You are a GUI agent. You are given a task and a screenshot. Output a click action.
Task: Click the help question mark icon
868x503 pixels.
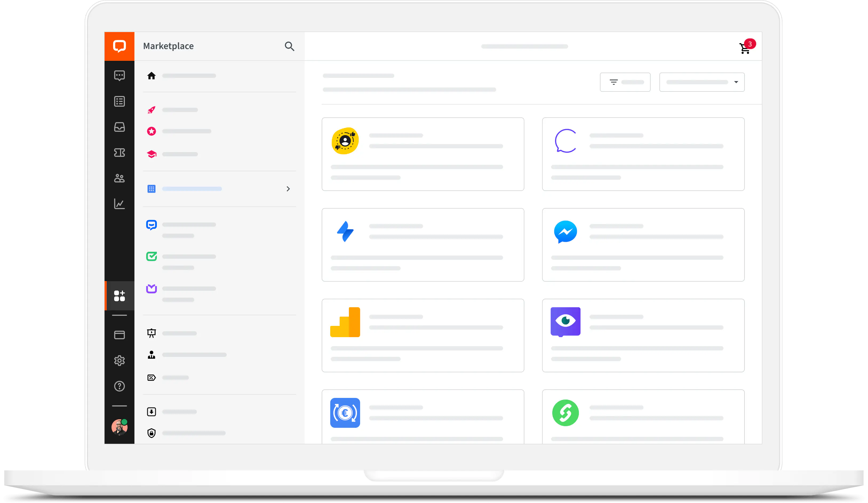point(120,386)
